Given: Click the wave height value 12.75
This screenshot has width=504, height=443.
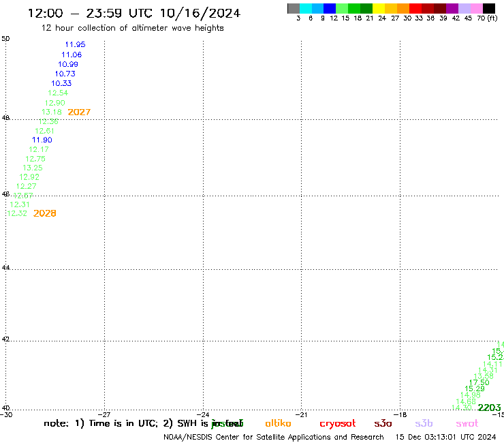Looking at the screenshot, I should coord(35,159).
